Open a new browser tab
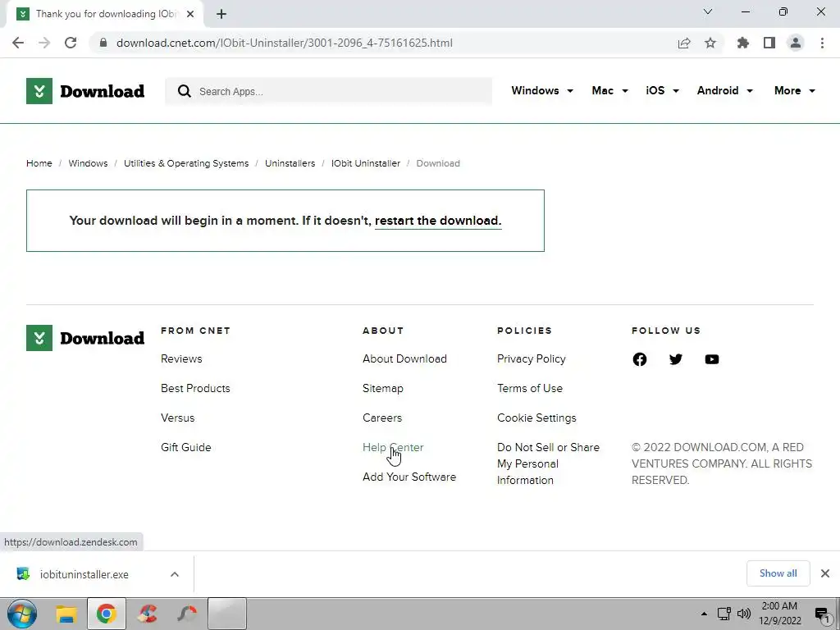Screen dimensions: 840x630 tap(221, 14)
